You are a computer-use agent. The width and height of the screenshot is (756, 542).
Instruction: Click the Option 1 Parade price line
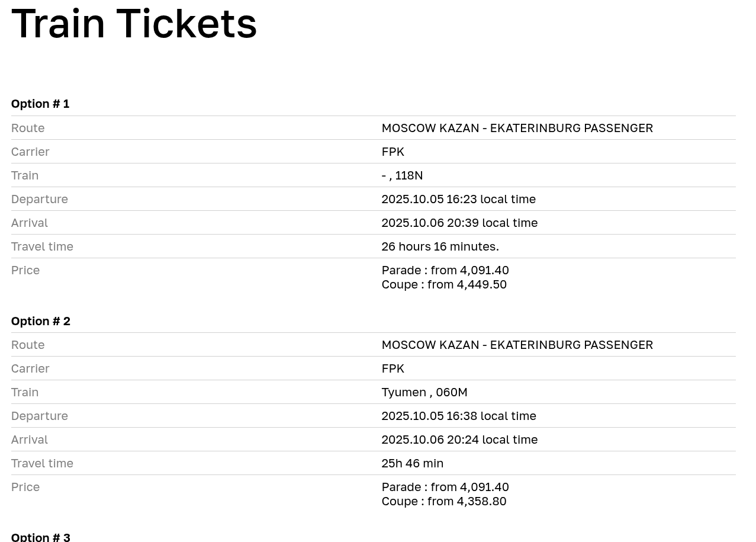click(x=445, y=270)
